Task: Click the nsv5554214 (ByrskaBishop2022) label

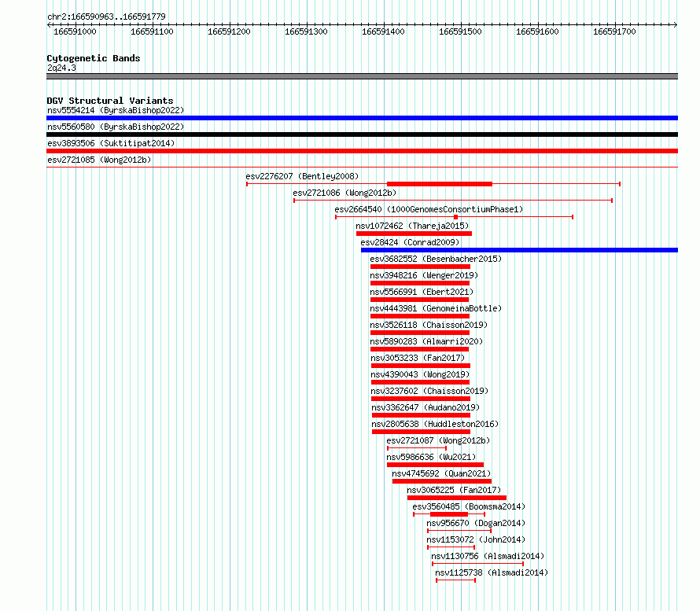Action: [116, 110]
